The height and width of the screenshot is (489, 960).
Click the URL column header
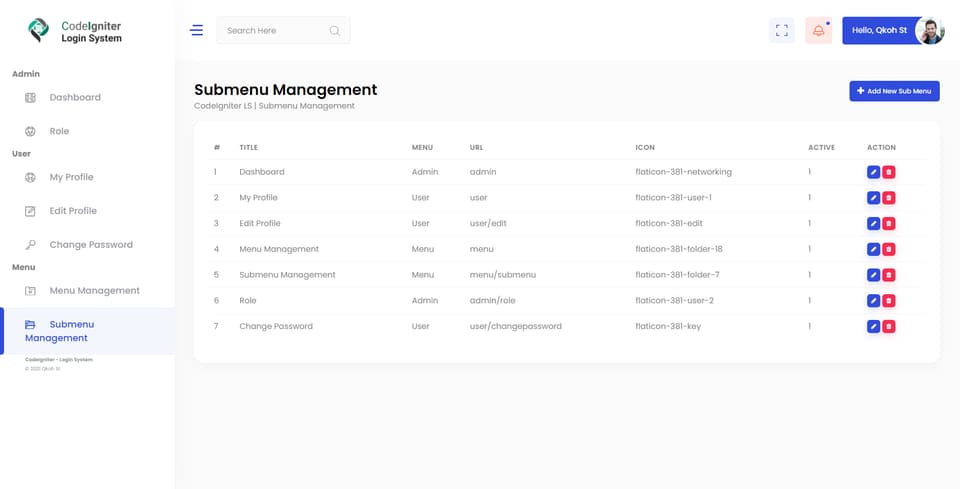click(x=476, y=147)
